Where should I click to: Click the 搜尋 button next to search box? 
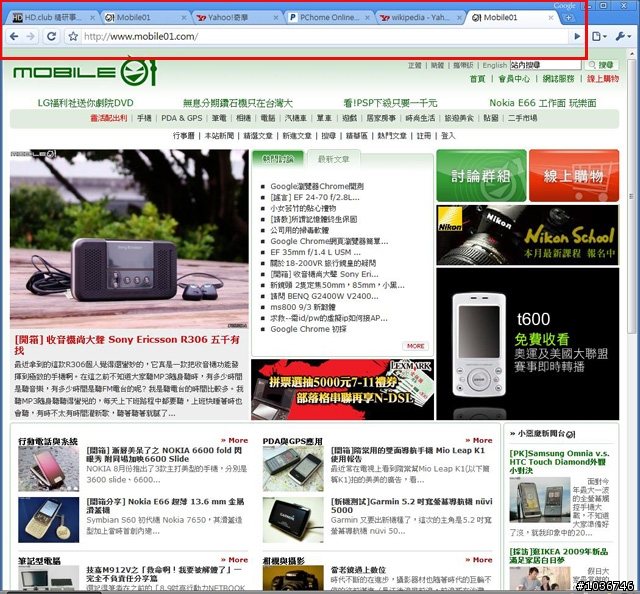[x=601, y=65]
